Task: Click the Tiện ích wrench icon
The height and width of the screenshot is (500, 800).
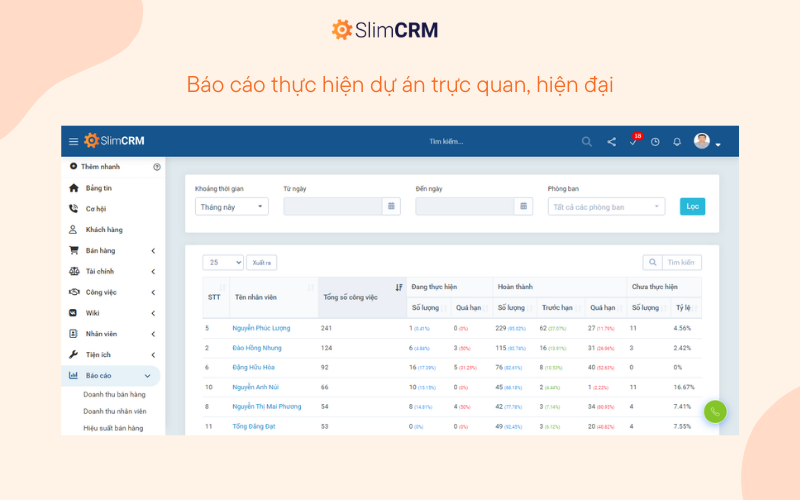Action: pyautogui.click(x=73, y=355)
